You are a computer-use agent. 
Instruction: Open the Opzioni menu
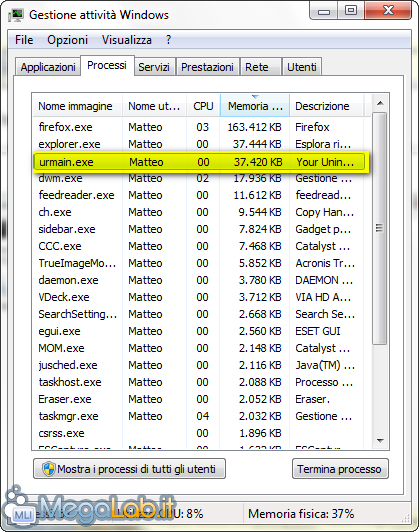pyautogui.click(x=68, y=40)
